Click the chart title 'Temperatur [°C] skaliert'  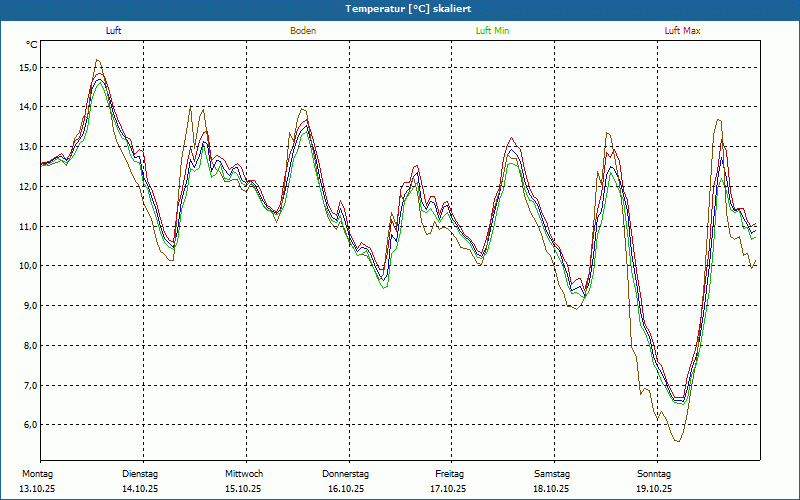click(400, 8)
